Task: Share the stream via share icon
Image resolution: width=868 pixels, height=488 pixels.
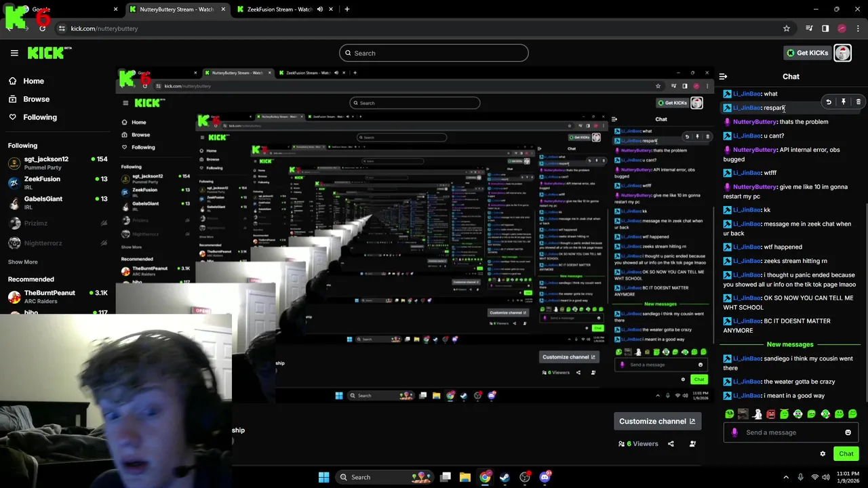Action: [671, 444]
